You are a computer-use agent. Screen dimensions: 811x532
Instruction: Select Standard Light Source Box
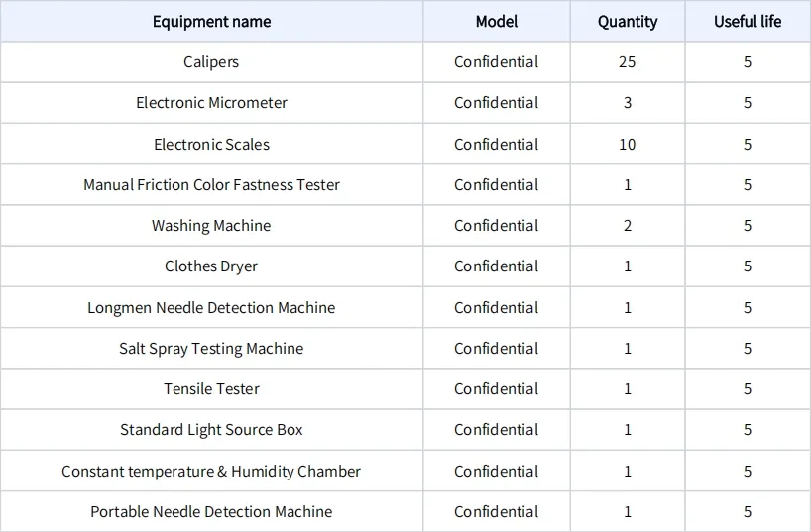click(211, 430)
